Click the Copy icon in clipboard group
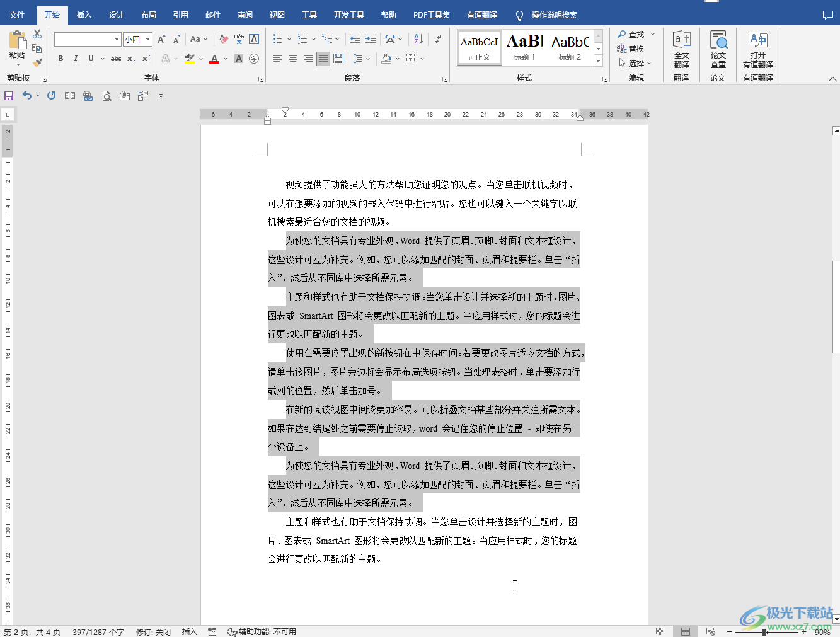Image resolution: width=840 pixels, height=637 pixels. (x=37, y=49)
